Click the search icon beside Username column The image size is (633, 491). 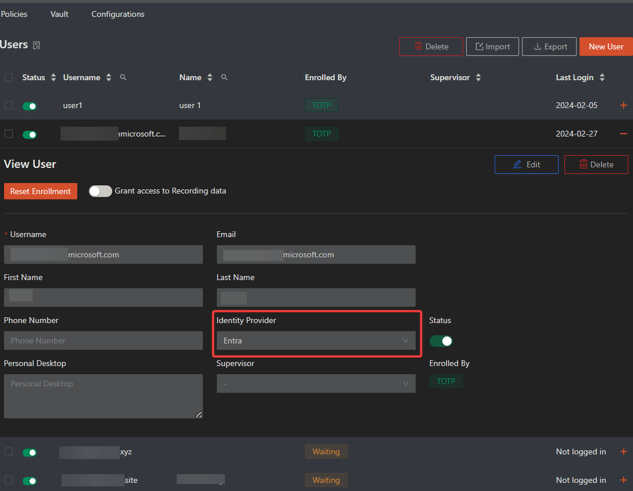pos(123,78)
